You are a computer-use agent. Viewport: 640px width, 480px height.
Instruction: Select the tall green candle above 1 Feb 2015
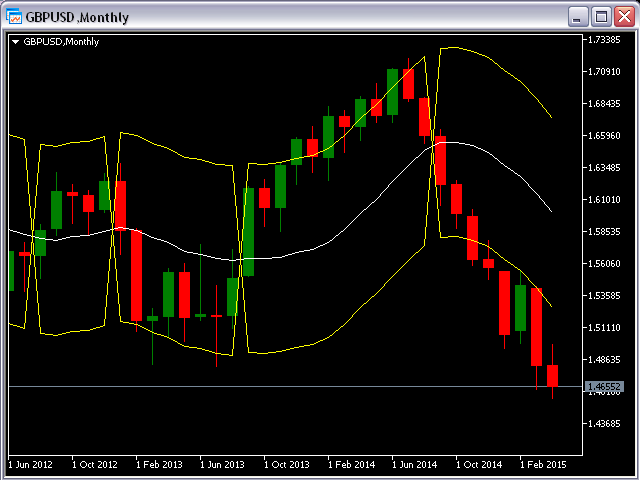[520, 308]
